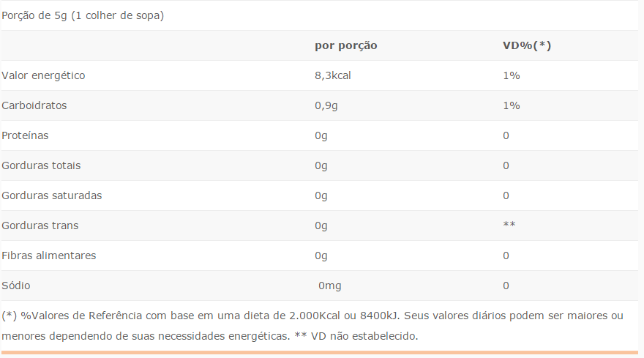Click the ** mark in Gorduras trans row
The image size is (644, 358).
click(x=509, y=225)
